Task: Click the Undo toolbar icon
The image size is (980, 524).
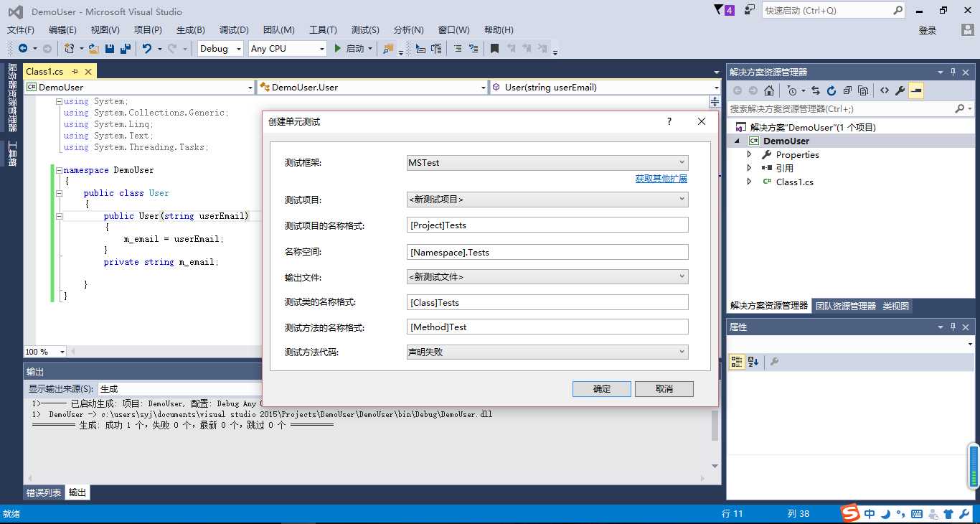Action: pos(147,49)
